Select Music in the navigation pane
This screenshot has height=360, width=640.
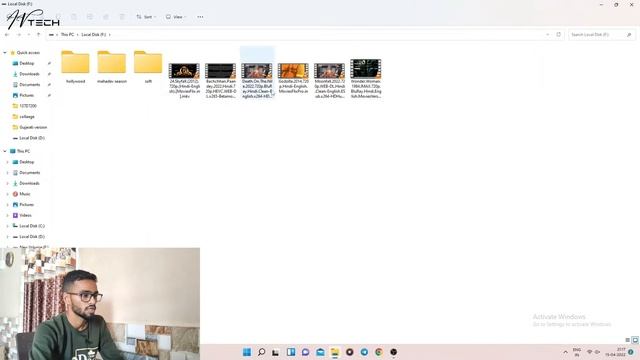(24, 194)
